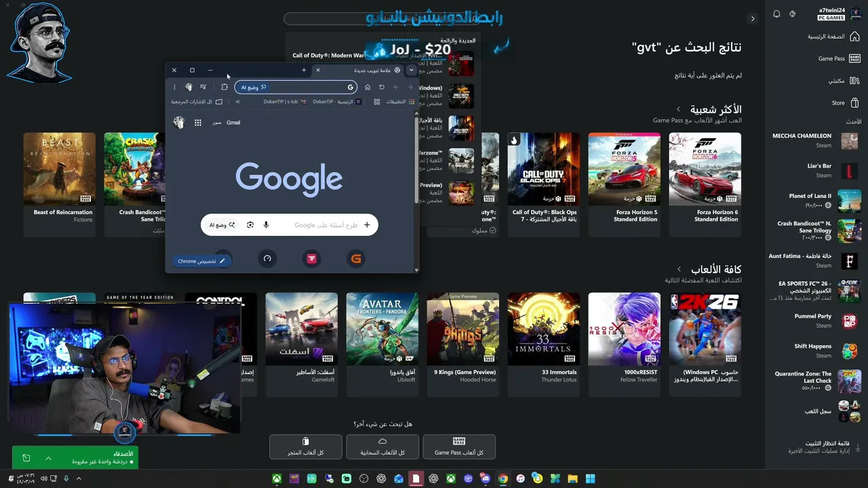The height and width of the screenshot is (488, 868).
Task: Reload the page in Chrome
Action: pos(382,87)
